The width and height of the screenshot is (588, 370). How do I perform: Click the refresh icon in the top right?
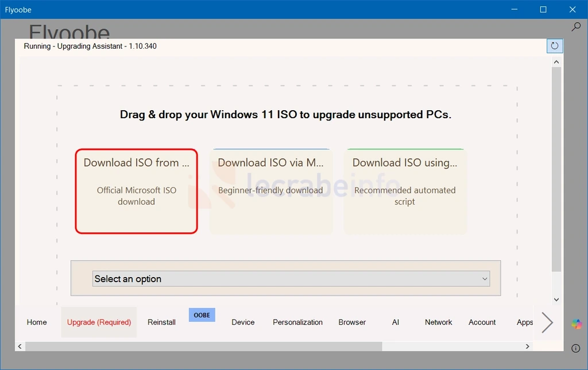555,46
